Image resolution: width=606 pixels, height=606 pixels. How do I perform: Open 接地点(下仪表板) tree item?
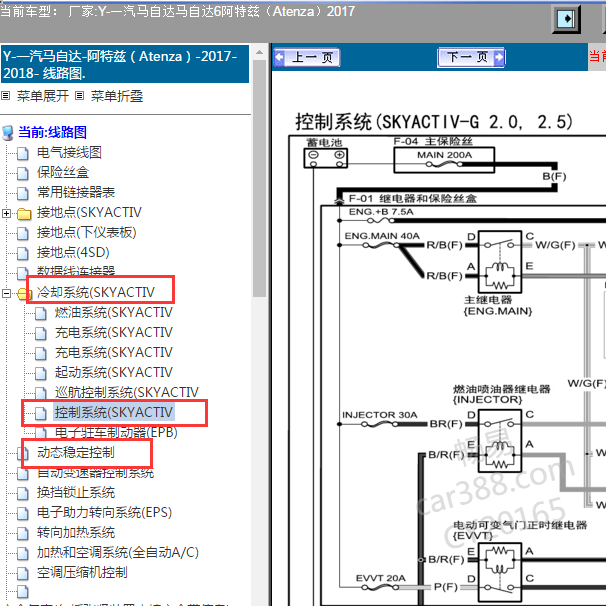87,233
